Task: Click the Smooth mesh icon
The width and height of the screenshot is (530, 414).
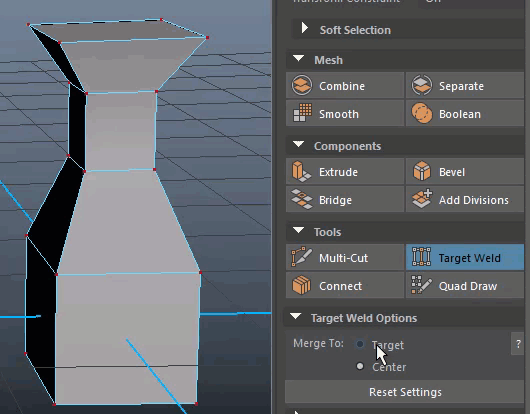Action: (x=302, y=113)
